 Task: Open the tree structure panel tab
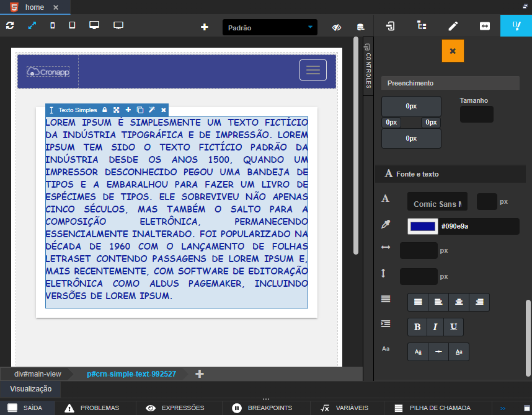[422, 25]
